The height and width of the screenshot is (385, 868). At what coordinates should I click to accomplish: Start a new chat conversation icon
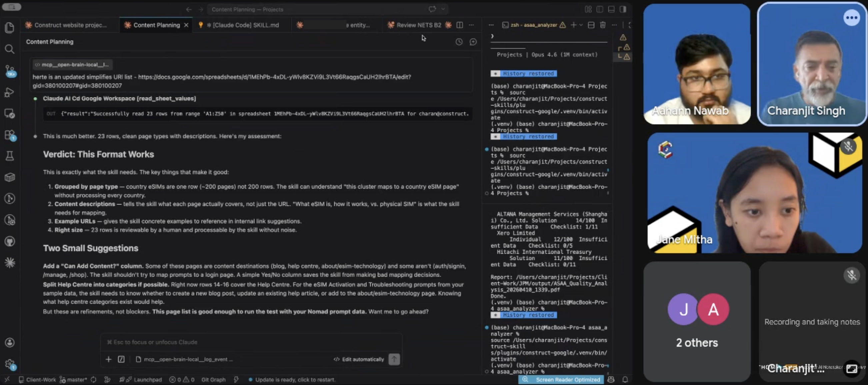[473, 42]
